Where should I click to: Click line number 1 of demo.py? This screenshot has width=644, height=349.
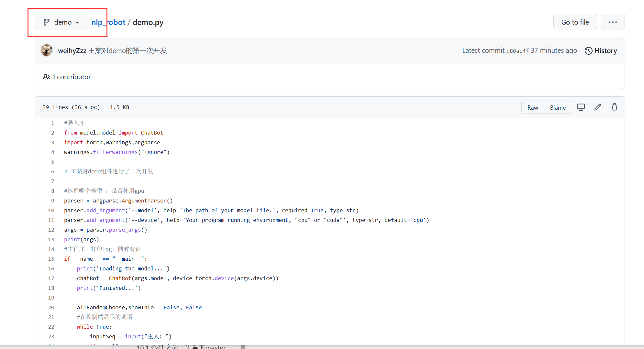(52, 123)
